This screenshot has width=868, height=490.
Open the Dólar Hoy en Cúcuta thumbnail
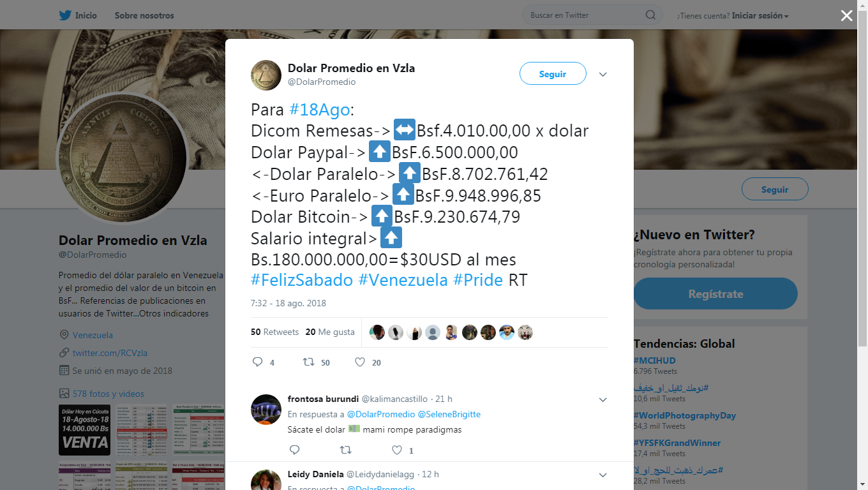click(84, 430)
